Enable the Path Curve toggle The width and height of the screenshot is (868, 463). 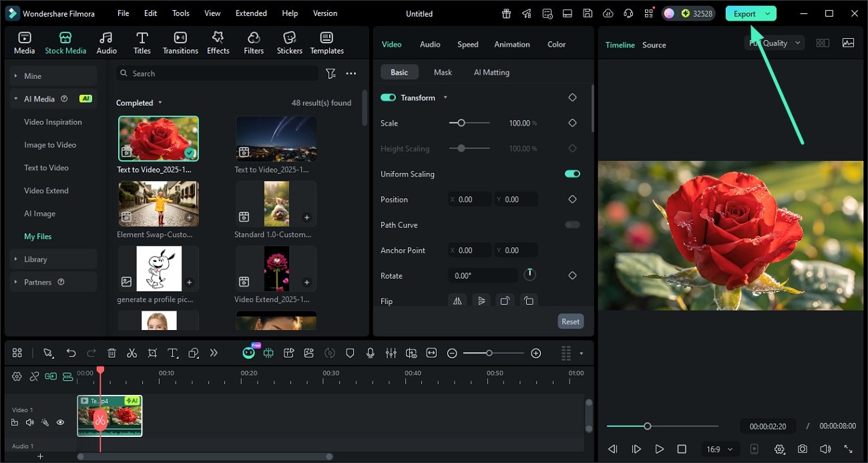pyautogui.click(x=572, y=224)
